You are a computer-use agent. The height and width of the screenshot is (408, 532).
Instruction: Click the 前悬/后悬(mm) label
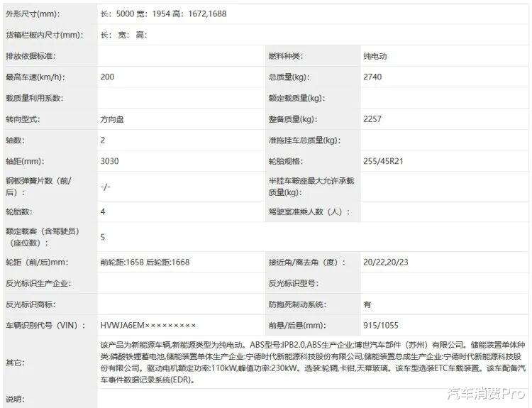click(297, 325)
